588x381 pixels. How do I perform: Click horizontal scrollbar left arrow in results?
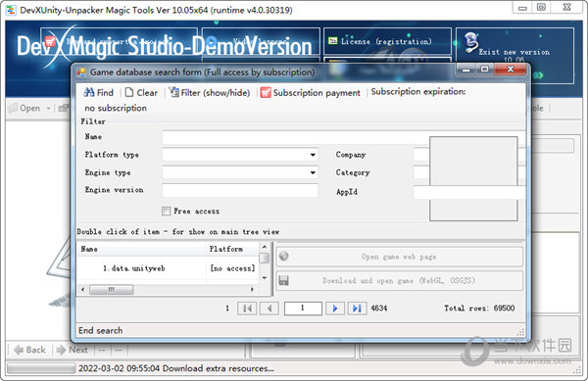pyautogui.click(x=83, y=290)
